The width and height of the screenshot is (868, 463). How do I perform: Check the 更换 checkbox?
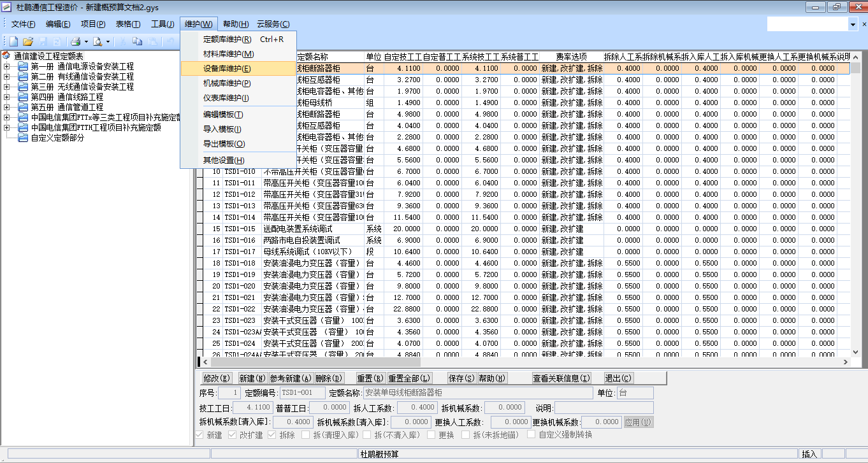(x=431, y=435)
